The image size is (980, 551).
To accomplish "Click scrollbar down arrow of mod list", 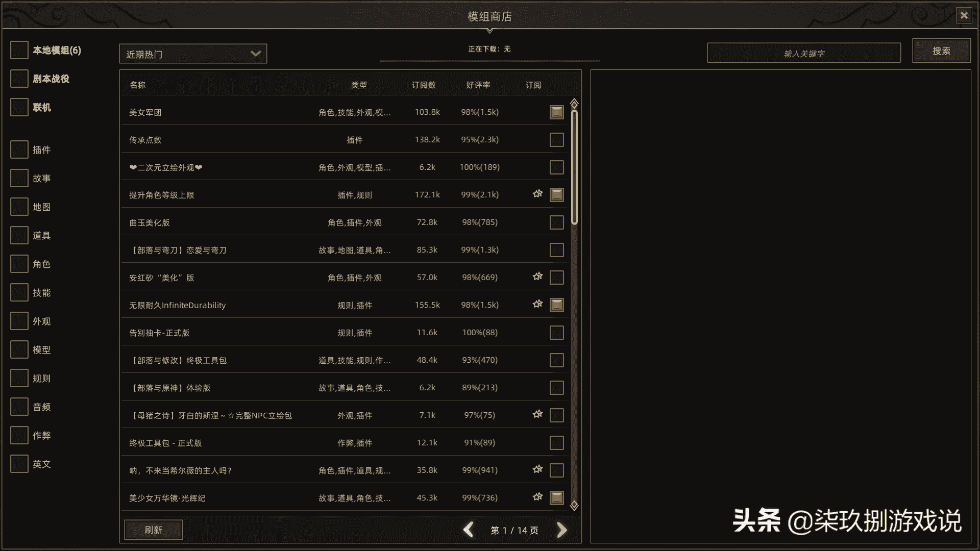I will pyautogui.click(x=574, y=505).
